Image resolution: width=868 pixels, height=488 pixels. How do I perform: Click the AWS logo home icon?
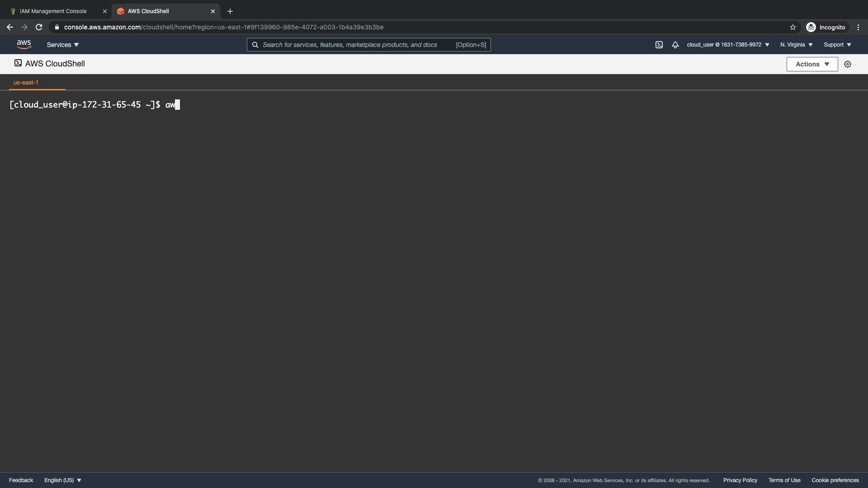click(24, 44)
